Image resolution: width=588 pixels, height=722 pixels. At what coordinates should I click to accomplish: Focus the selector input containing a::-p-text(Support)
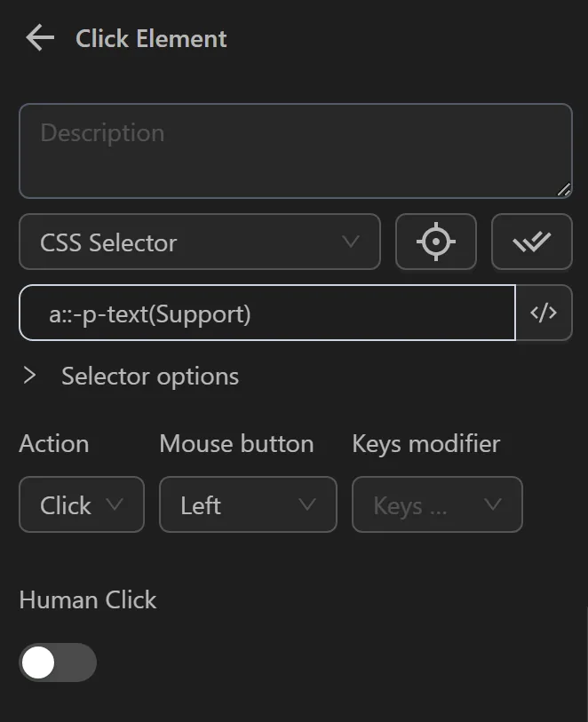click(x=266, y=313)
